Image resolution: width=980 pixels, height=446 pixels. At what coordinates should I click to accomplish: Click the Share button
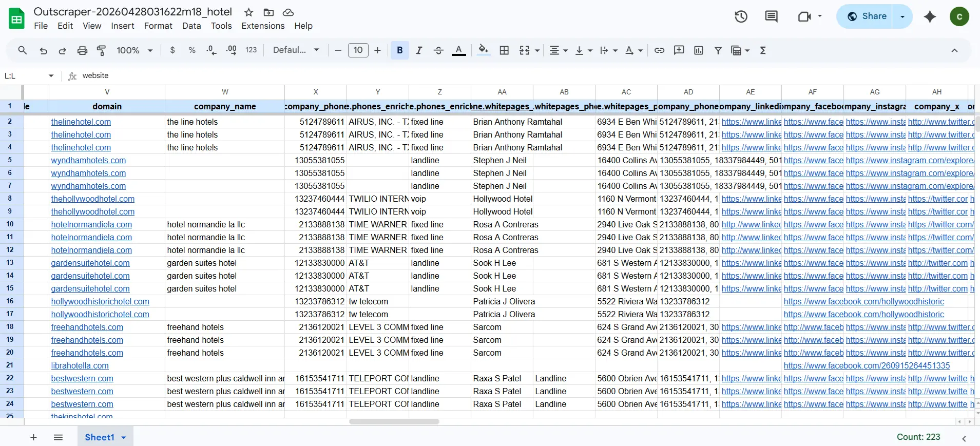click(867, 16)
